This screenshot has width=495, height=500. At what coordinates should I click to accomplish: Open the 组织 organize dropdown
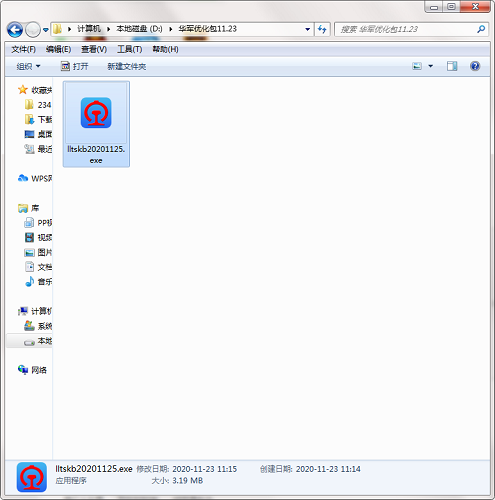coord(28,66)
